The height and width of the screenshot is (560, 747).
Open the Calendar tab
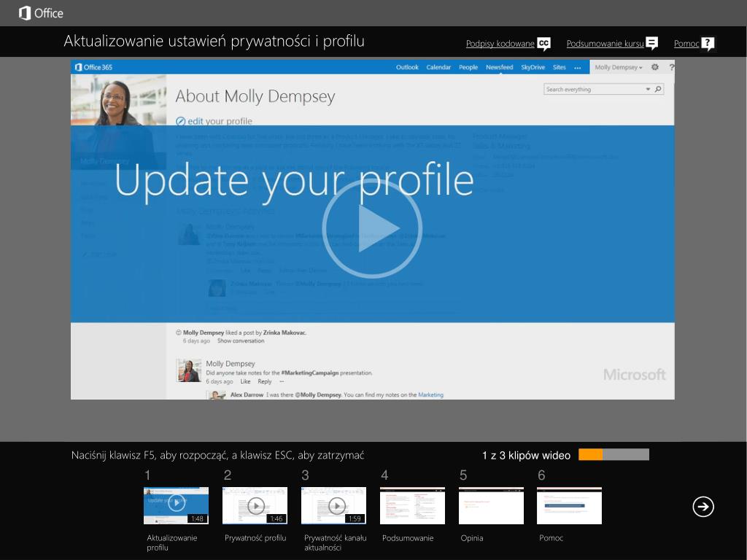click(x=438, y=67)
